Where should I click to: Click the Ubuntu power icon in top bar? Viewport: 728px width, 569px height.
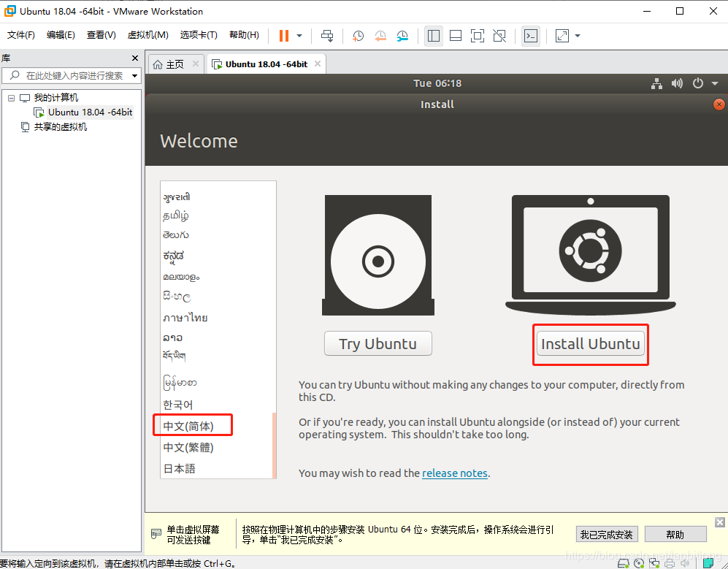click(x=698, y=83)
